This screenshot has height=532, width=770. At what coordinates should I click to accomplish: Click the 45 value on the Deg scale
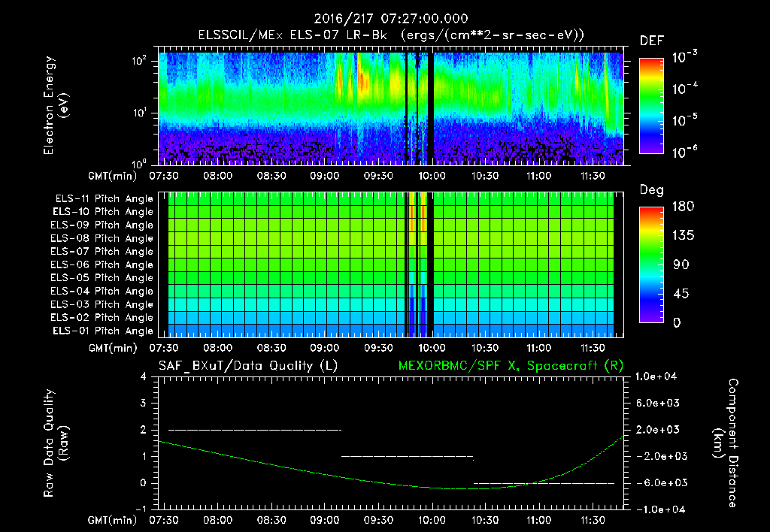[x=683, y=294]
